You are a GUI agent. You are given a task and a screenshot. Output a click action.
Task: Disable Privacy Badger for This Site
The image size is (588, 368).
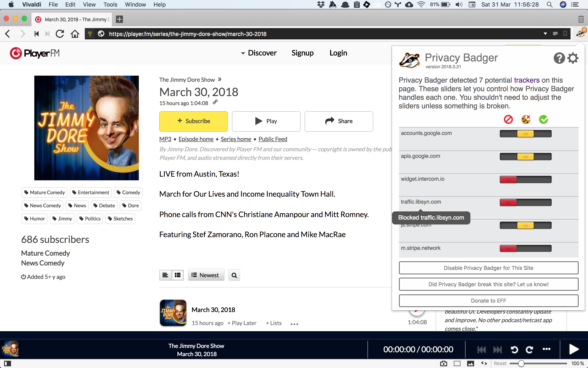(x=488, y=268)
